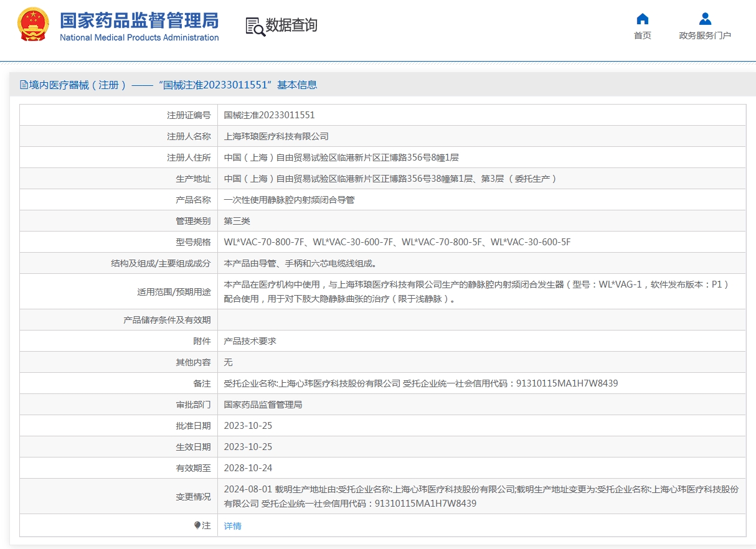Click the 备注 row label
The width and height of the screenshot is (756, 549).
202,383
